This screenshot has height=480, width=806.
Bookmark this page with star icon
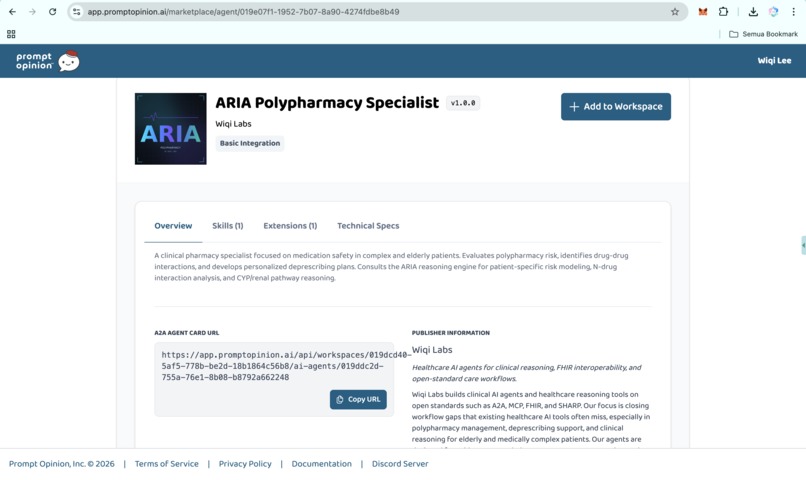[675, 12]
